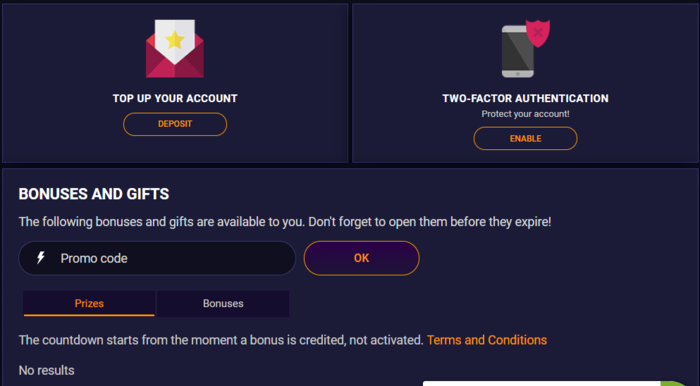Switch to the Bonuses tab

[x=223, y=303]
